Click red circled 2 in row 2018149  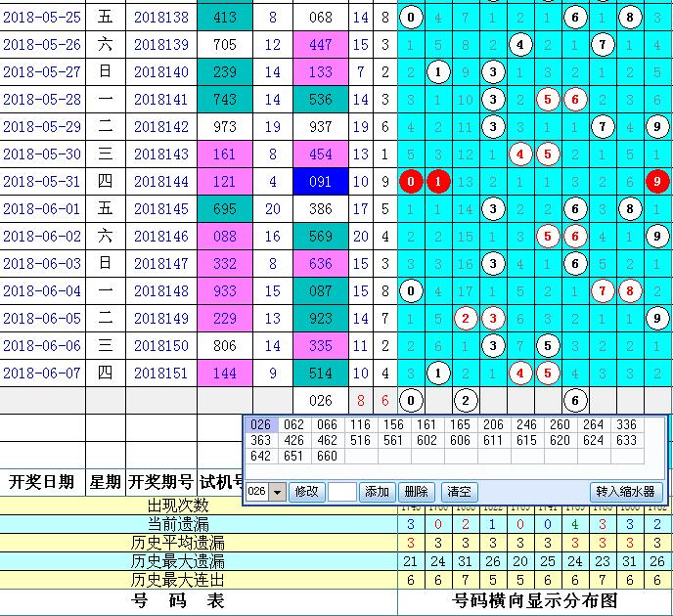pyautogui.click(x=467, y=318)
